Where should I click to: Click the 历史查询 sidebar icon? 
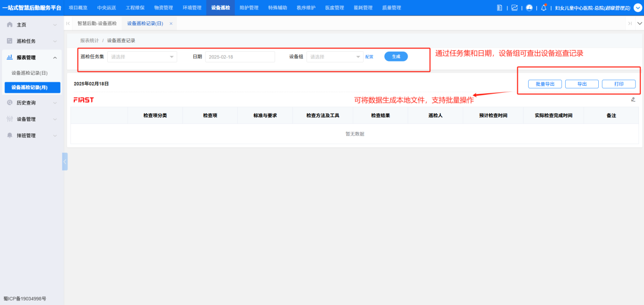[10, 103]
